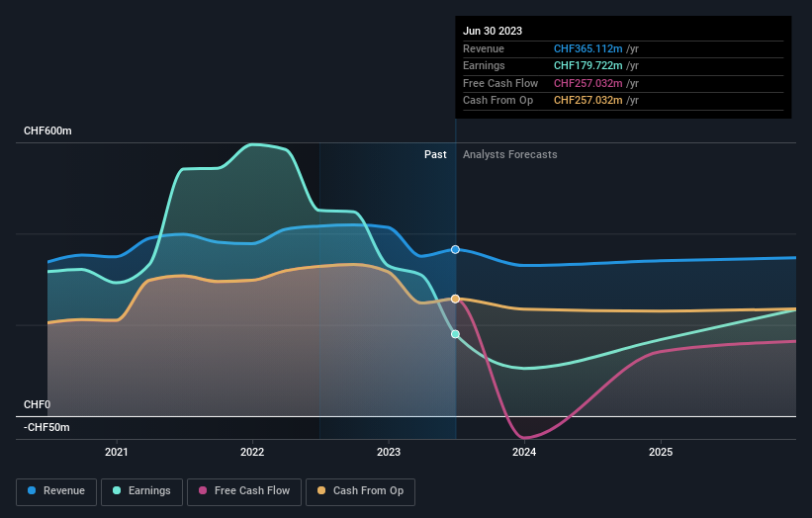Screen dimensions: 812x518
Task: Click the Cash From Op CHF257.032m value
Action: 587,101
